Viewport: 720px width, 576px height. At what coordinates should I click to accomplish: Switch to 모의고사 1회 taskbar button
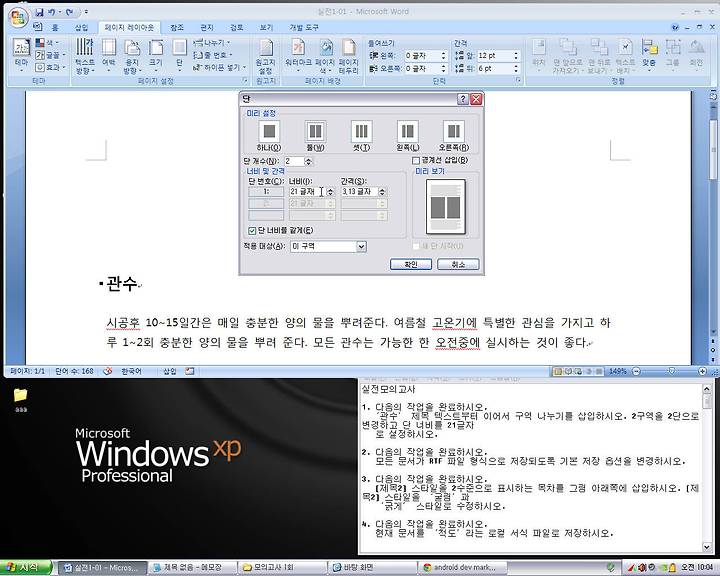(283, 568)
